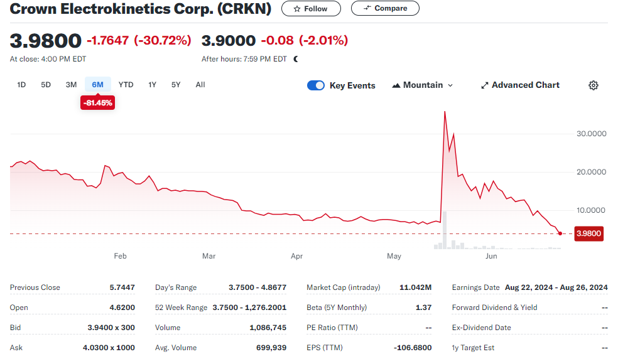This screenshot has width=618, height=364.
Task: Click the 30.0000 y-axis label
Action: pos(591,134)
